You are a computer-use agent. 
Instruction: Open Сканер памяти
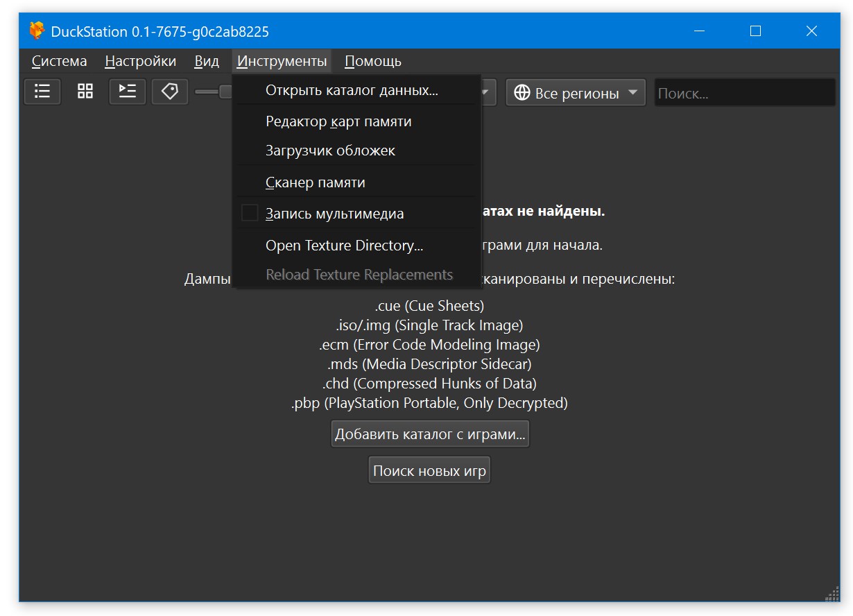[x=356, y=182]
